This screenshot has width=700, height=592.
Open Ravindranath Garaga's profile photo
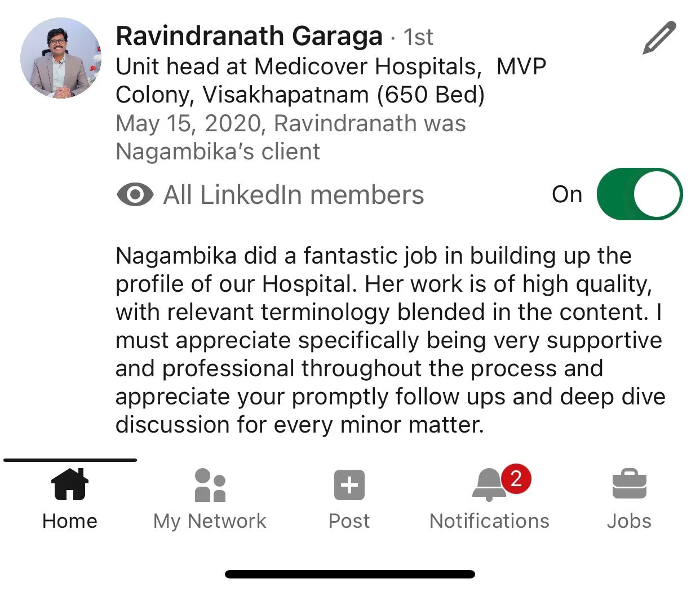61,58
